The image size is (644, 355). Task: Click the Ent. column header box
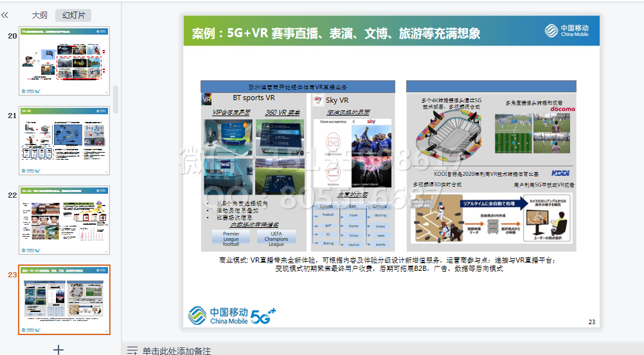353,207
